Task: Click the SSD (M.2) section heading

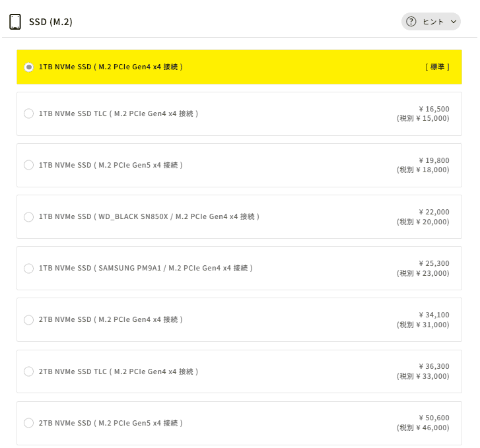Action: point(51,22)
